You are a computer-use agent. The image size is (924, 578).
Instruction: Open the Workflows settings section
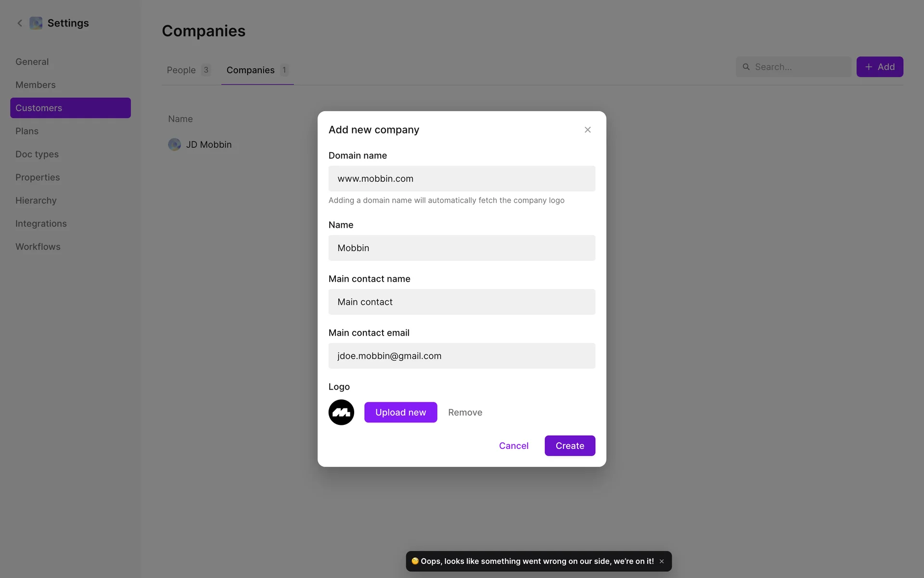pyautogui.click(x=38, y=247)
